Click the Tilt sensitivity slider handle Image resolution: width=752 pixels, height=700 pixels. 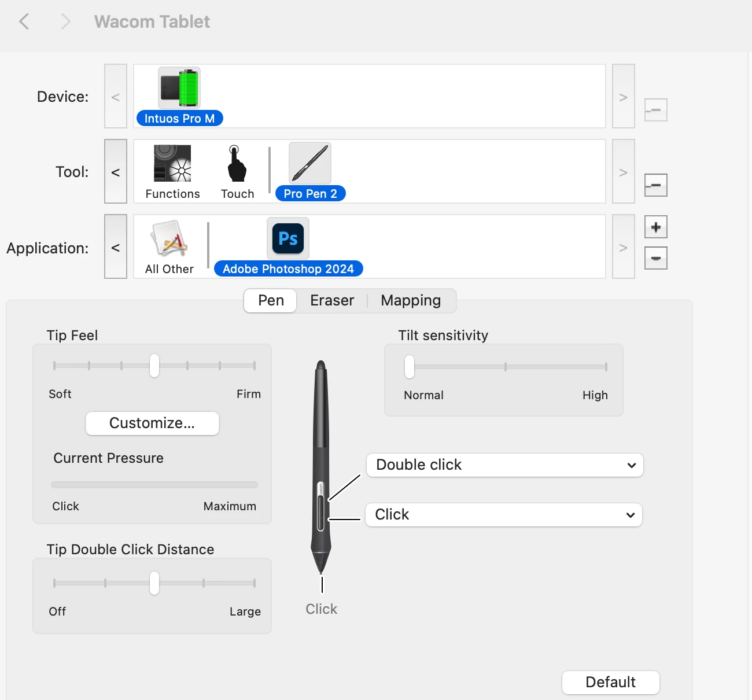410,367
